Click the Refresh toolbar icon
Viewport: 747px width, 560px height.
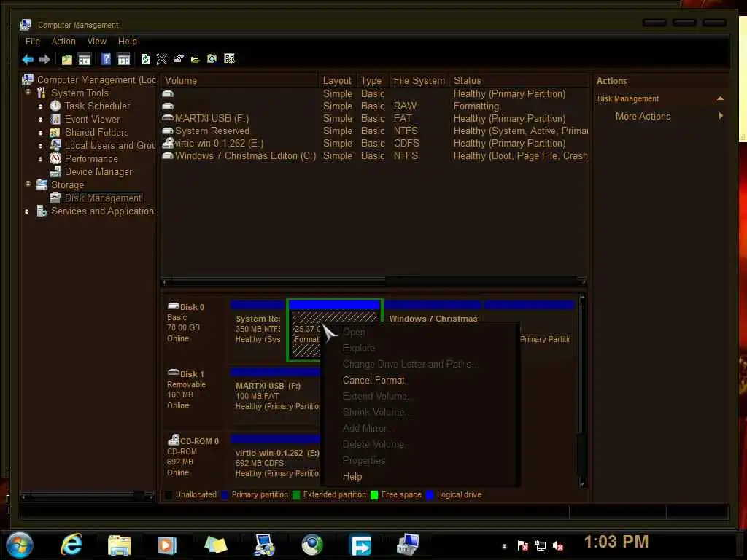click(145, 59)
